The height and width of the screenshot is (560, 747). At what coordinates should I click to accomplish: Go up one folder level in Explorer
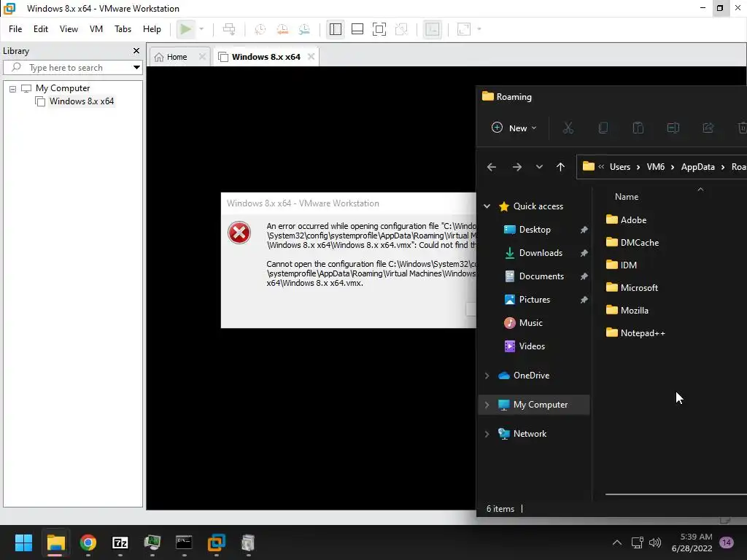(561, 167)
